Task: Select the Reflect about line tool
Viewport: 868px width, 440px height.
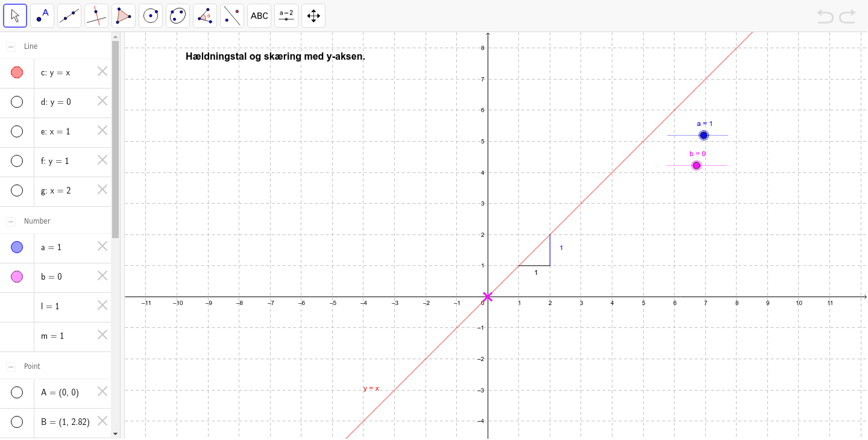Action: [x=232, y=16]
